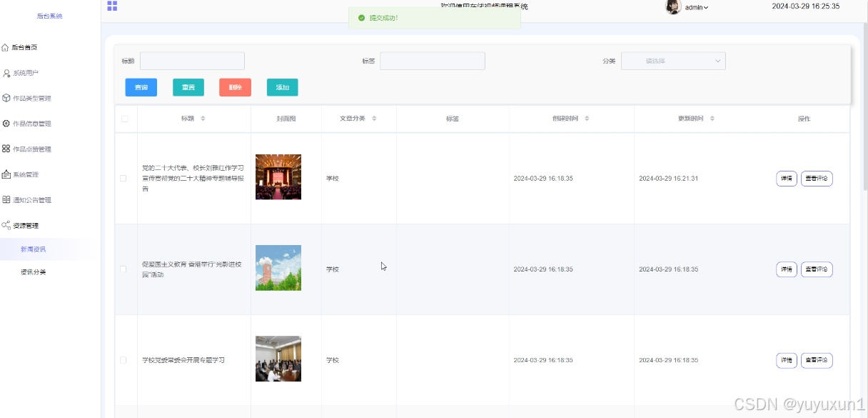Check the row for 学校党委常委会开展专题学习
This screenshot has width=868, height=418.
pos(123,360)
